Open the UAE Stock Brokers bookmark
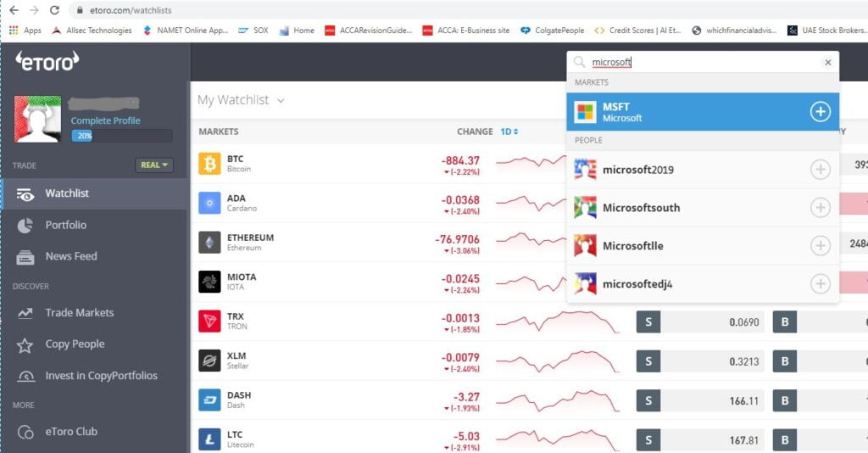Screen dimensions: 868x453 827,31
